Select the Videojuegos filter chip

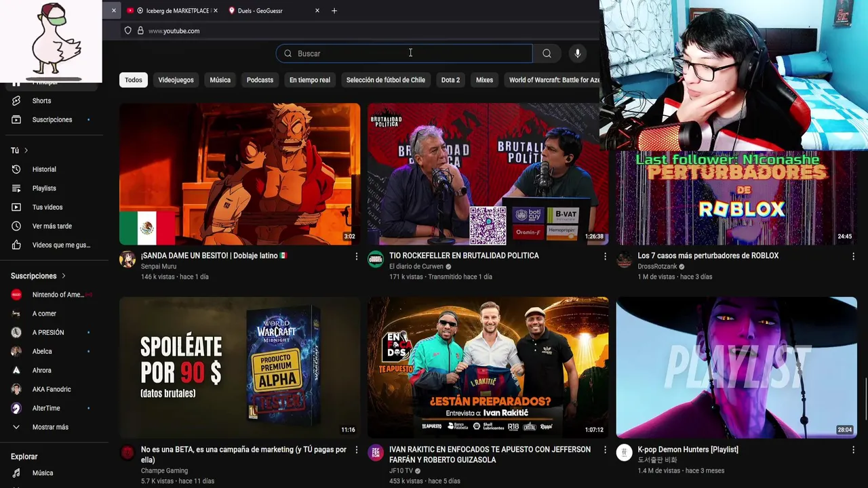click(176, 80)
